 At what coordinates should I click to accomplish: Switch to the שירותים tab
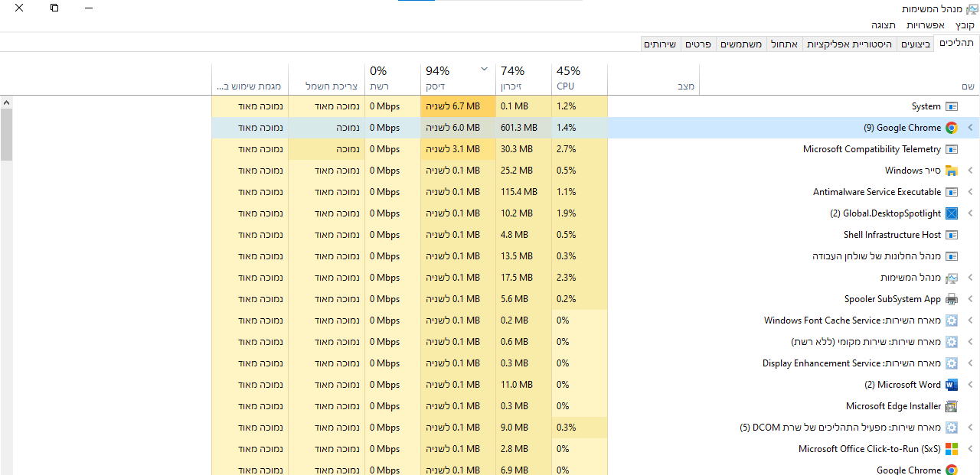[660, 44]
